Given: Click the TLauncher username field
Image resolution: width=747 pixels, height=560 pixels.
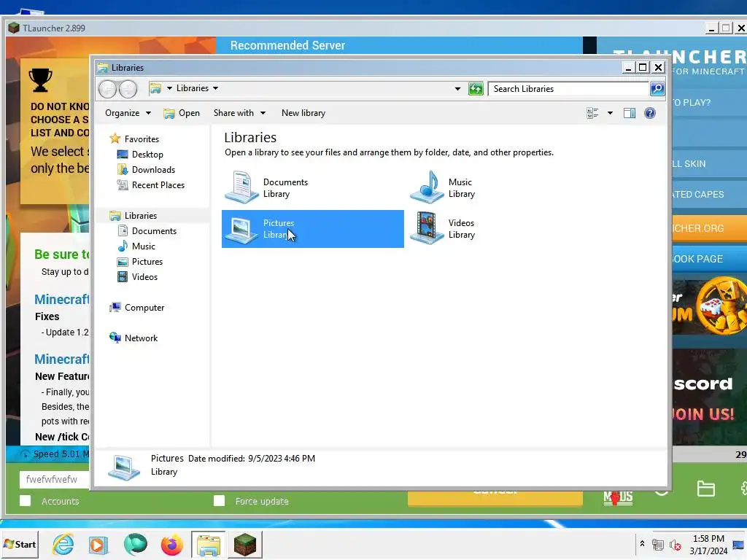Looking at the screenshot, I should pyautogui.click(x=55, y=480).
